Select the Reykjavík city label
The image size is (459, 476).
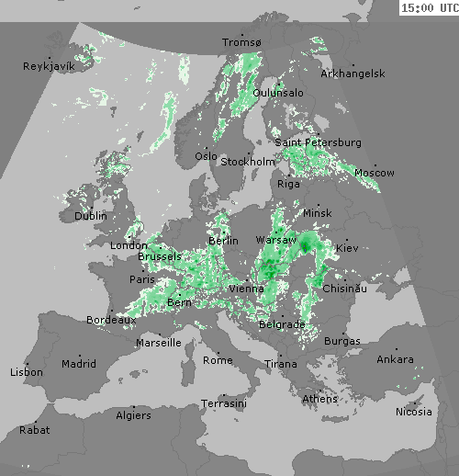(x=49, y=66)
